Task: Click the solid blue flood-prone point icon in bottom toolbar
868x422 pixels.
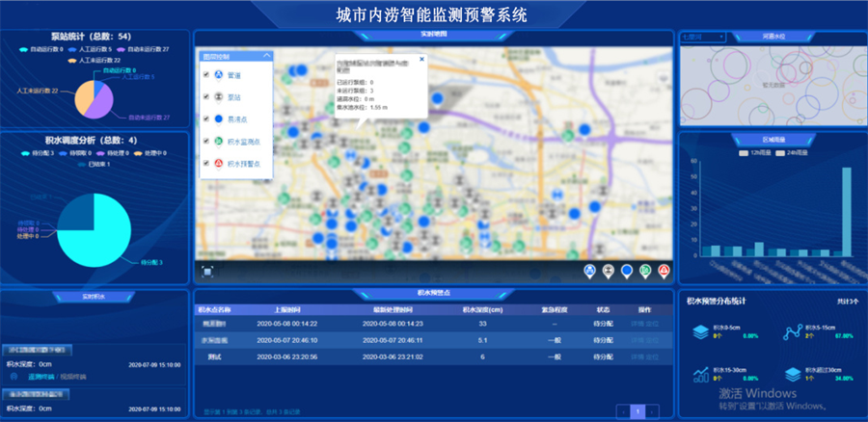Action: (627, 271)
